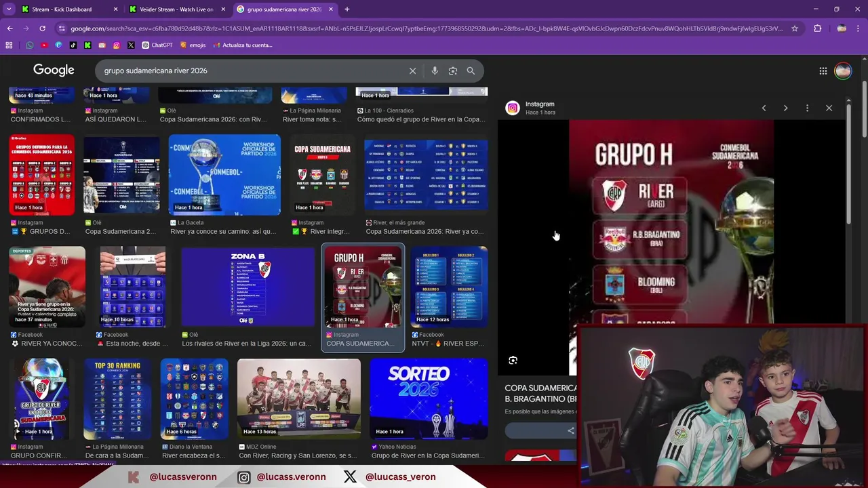
Task: Open the tab search dropdown arrow
Action: (x=9, y=9)
